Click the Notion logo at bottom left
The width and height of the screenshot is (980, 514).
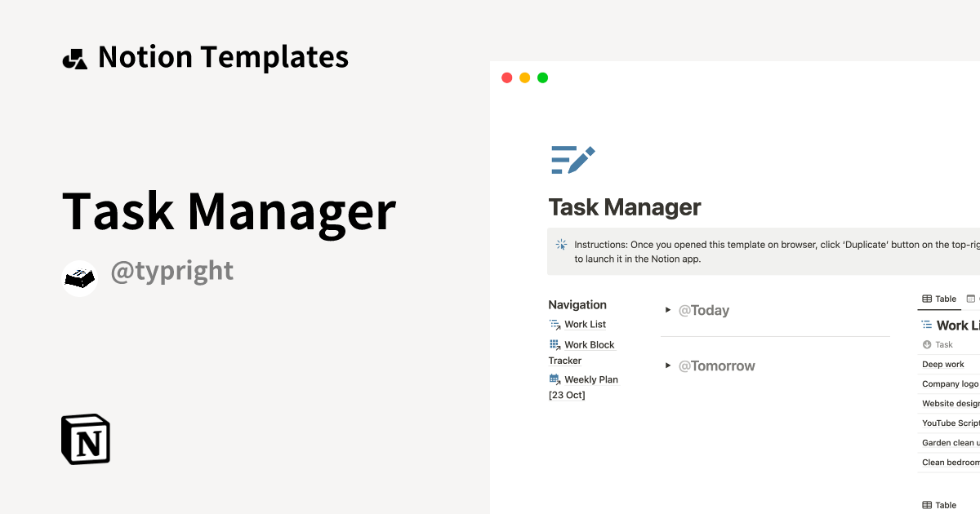[x=85, y=439]
